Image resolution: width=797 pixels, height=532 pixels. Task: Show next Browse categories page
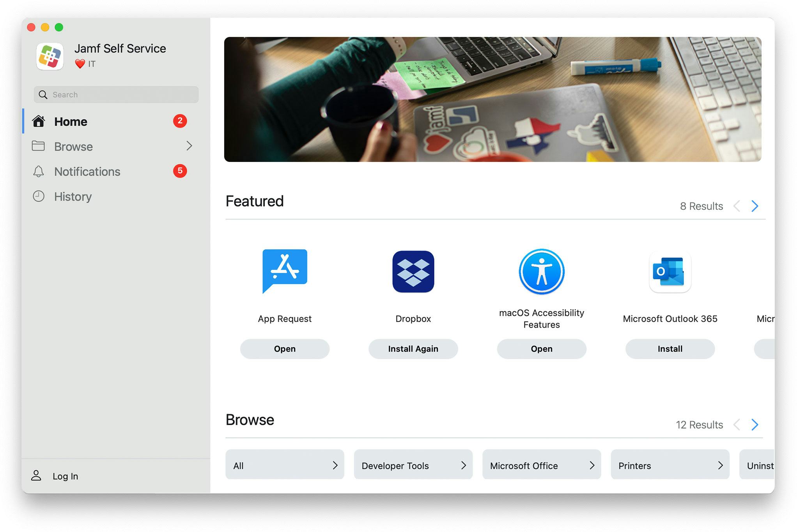tap(754, 424)
